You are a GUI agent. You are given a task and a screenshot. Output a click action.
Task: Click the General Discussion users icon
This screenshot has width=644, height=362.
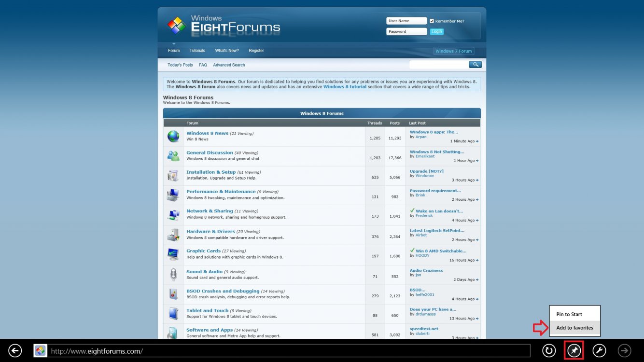click(173, 156)
